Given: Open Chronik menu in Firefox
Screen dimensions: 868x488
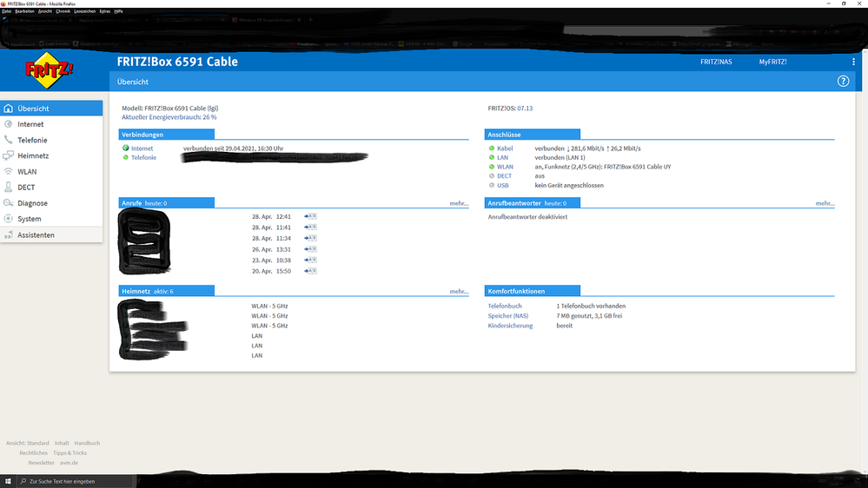Looking at the screenshot, I should (x=63, y=11).
